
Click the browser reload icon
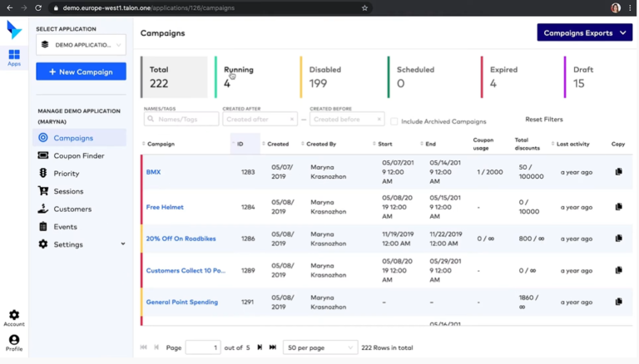[x=38, y=8]
